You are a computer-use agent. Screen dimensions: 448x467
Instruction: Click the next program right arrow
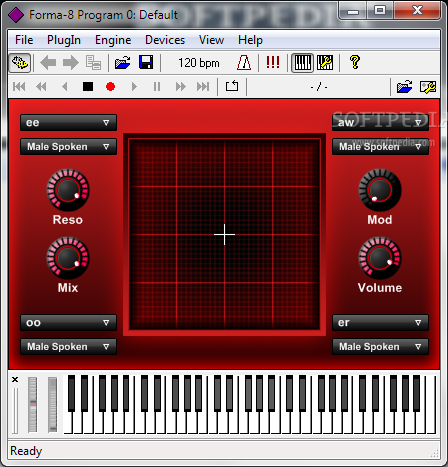click(x=71, y=63)
